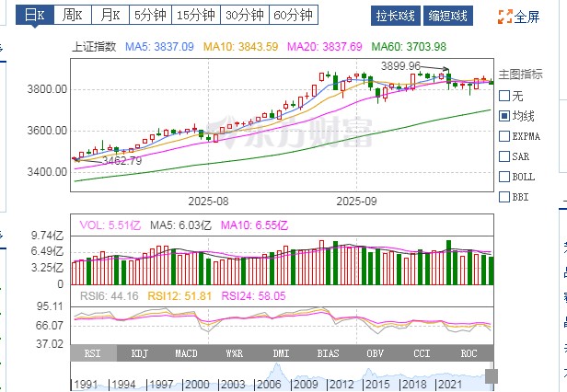This screenshot has height=392, width=567.
Task: Select the MACD indicator tab
Action: tap(187, 353)
